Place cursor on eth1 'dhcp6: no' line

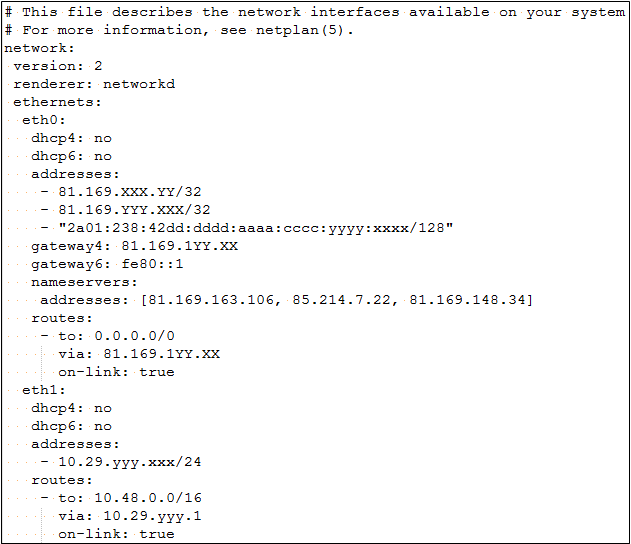[x=72, y=426]
